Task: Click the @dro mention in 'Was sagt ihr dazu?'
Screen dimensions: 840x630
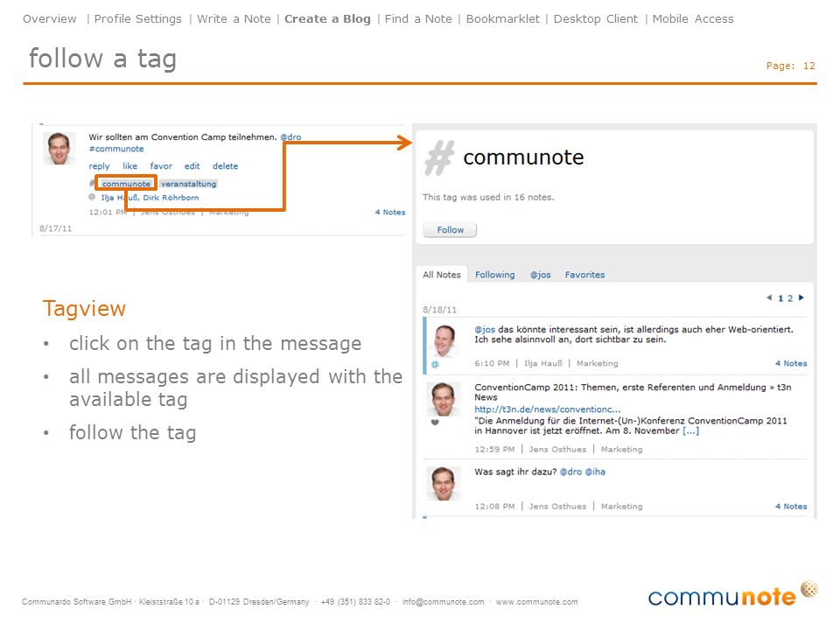Action: click(570, 472)
